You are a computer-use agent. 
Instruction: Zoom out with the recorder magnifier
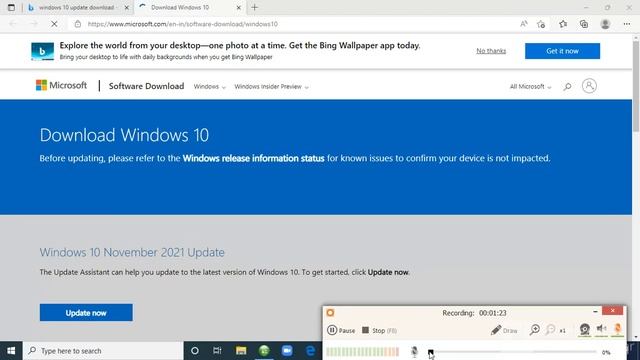tap(551, 330)
